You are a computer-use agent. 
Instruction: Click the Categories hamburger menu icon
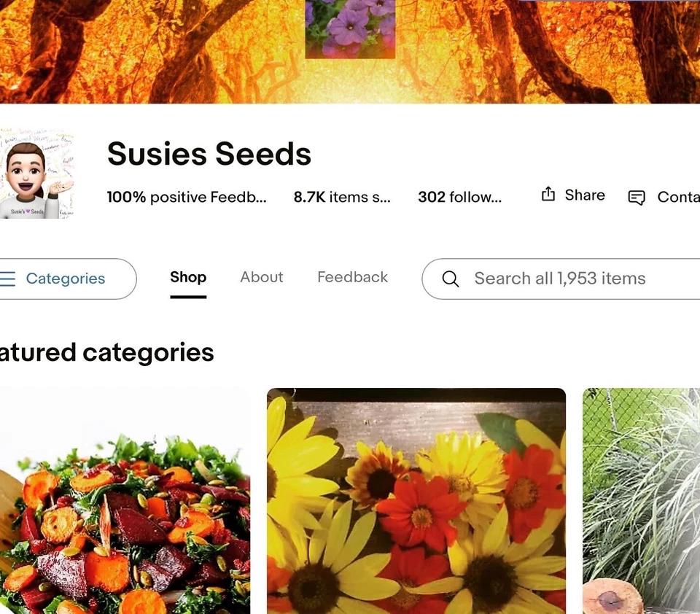tap(7, 279)
